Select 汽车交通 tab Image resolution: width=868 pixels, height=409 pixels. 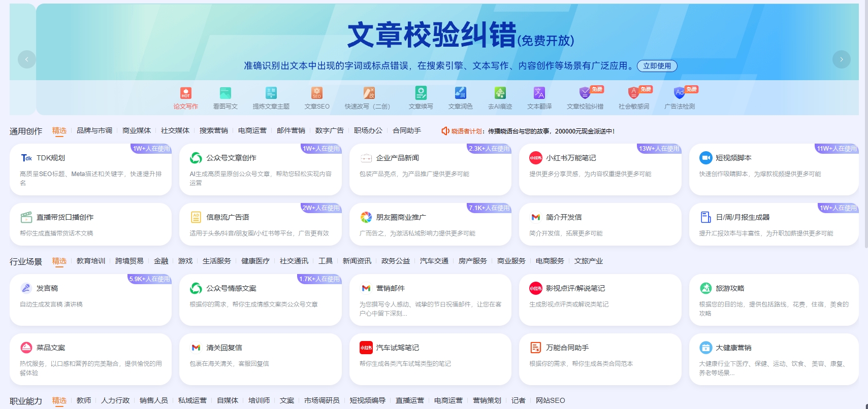point(434,261)
